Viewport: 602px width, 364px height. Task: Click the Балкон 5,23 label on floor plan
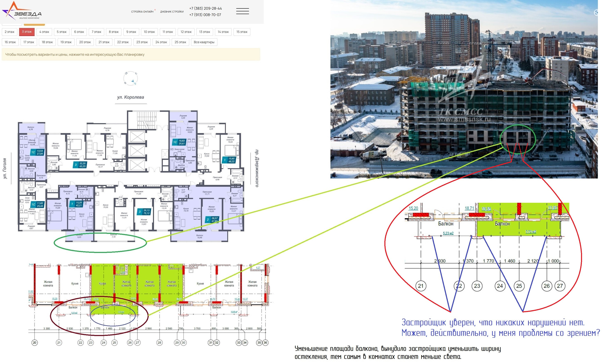click(79, 236)
